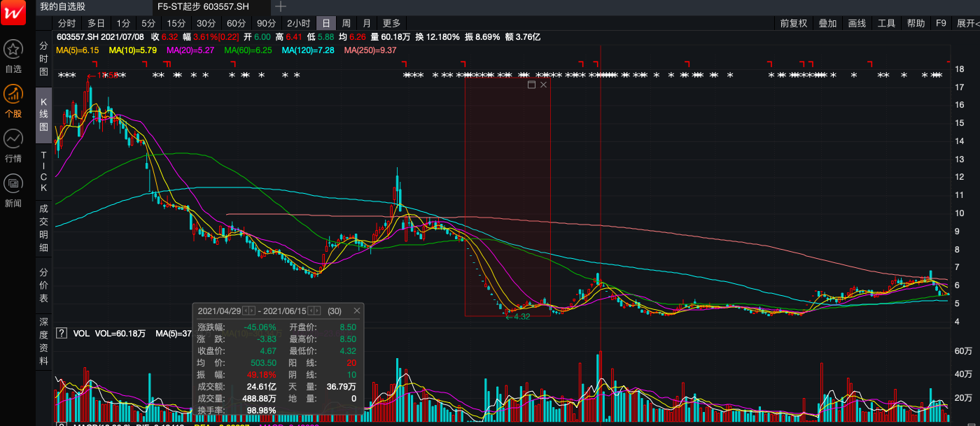
Task: Click the question mark icon beside VOL
Action: click(x=62, y=334)
